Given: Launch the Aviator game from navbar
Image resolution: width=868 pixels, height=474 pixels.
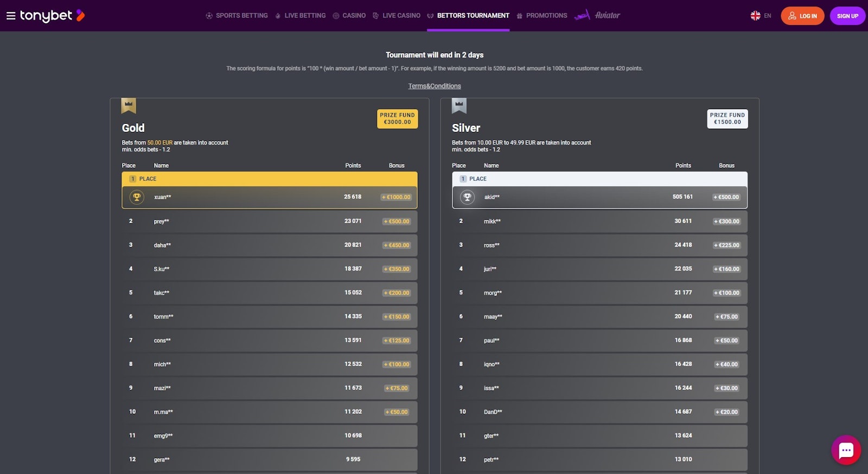Looking at the screenshot, I should [x=597, y=15].
